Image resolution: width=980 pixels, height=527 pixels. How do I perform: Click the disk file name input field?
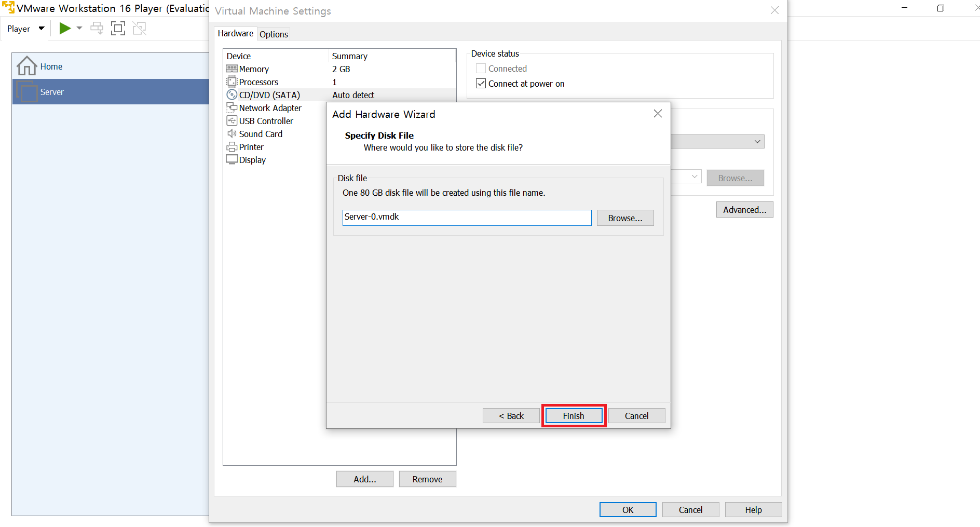(x=467, y=218)
